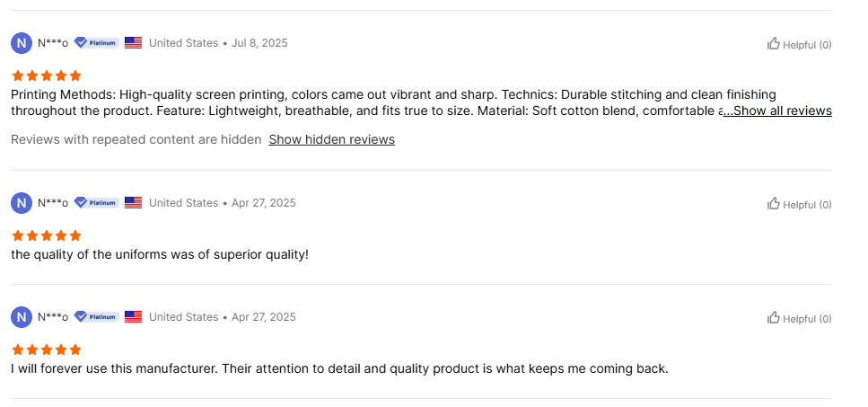This screenshot has height=407, width=868.
Task: Click the Platinum badge on the uniforms review
Action: [96, 203]
